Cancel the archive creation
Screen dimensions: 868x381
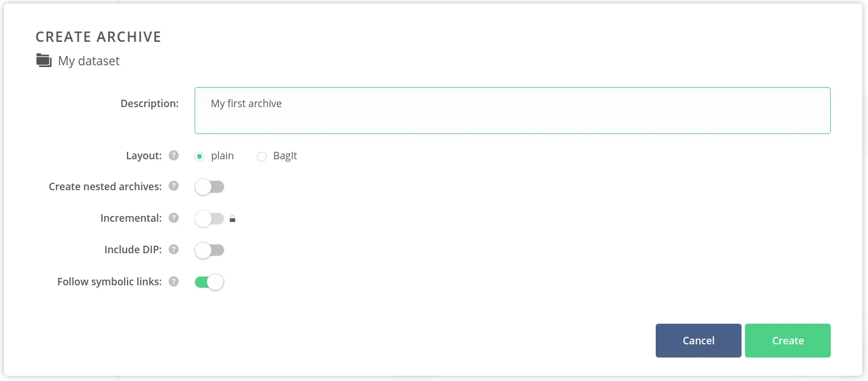[698, 340]
